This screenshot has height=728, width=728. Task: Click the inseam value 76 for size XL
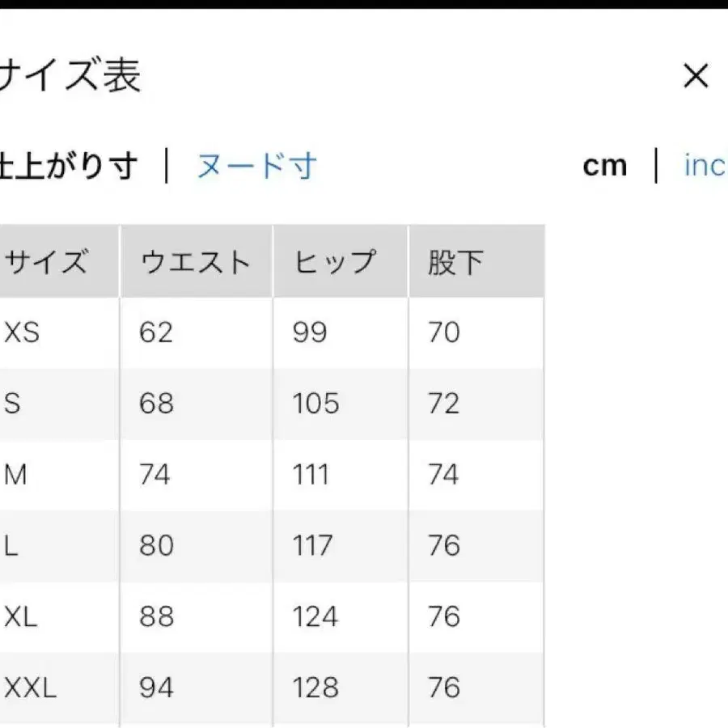[x=443, y=617]
